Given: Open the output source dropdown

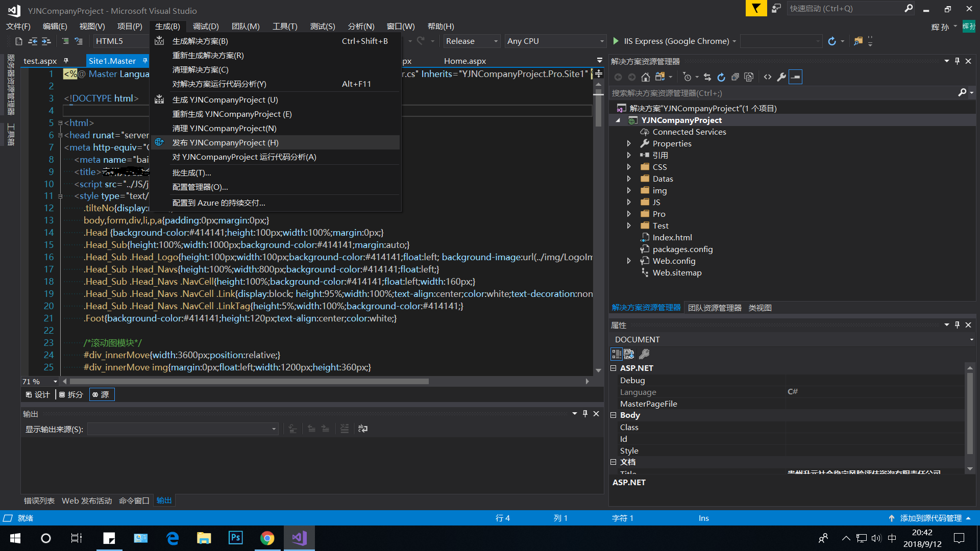Looking at the screenshot, I should pyautogui.click(x=183, y=429).
